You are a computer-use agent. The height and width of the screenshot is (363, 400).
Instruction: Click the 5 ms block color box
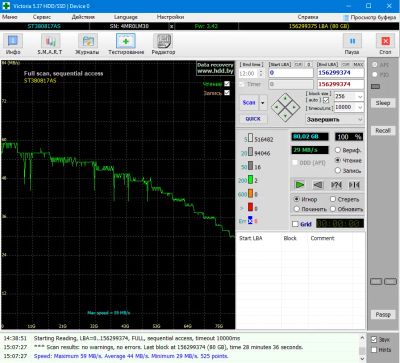250,138
